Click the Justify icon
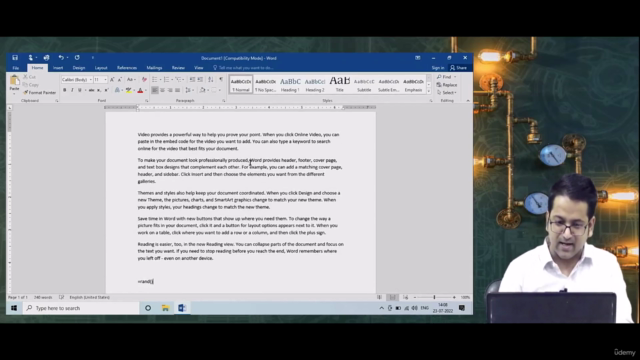Image resolution: width=640 pixels, height=360 pixels. 178,90
